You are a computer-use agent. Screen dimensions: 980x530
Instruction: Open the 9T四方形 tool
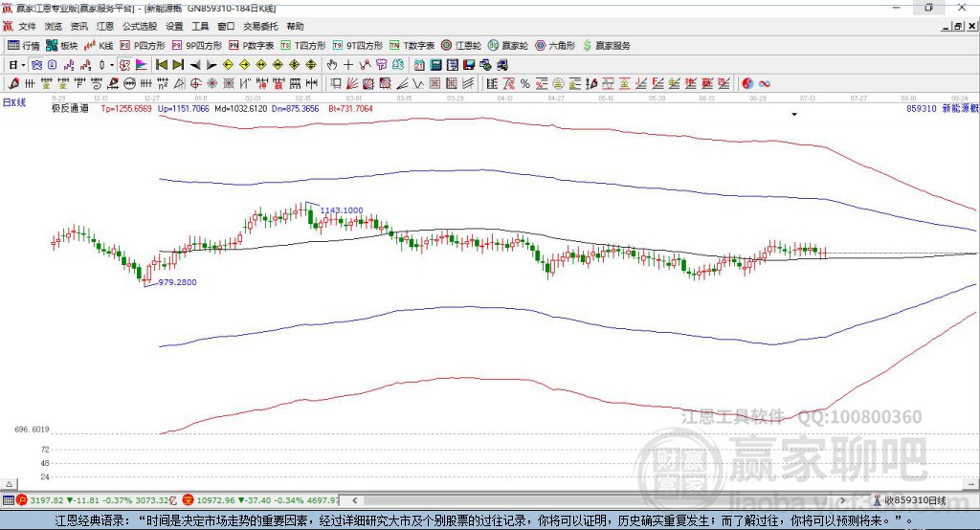[358, 46]
